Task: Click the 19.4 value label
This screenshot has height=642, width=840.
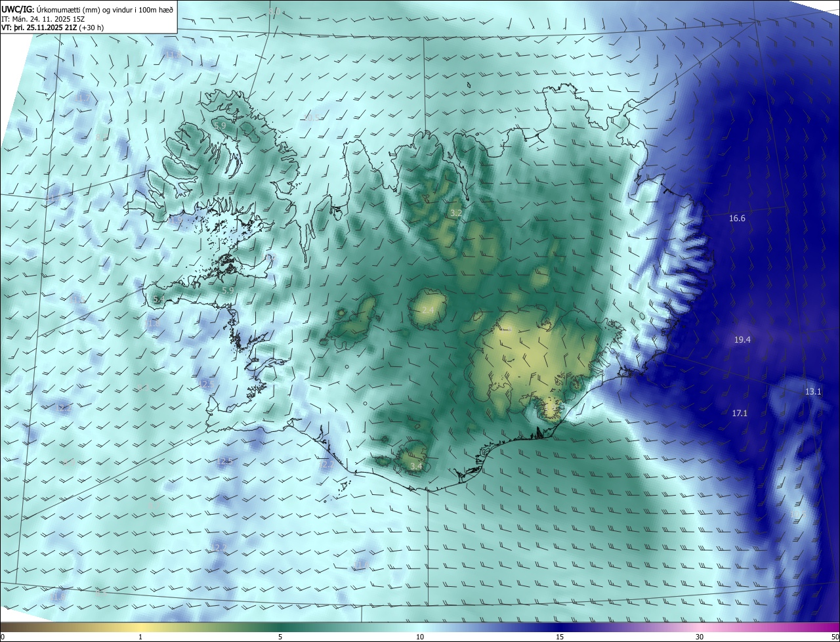Action: [x=742, y=339]
